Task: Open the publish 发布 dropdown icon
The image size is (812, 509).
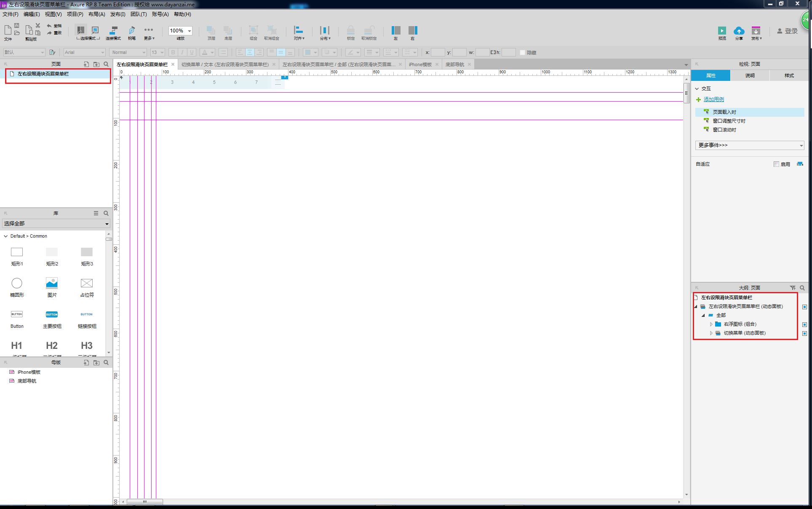Action: tap(756, 31)
